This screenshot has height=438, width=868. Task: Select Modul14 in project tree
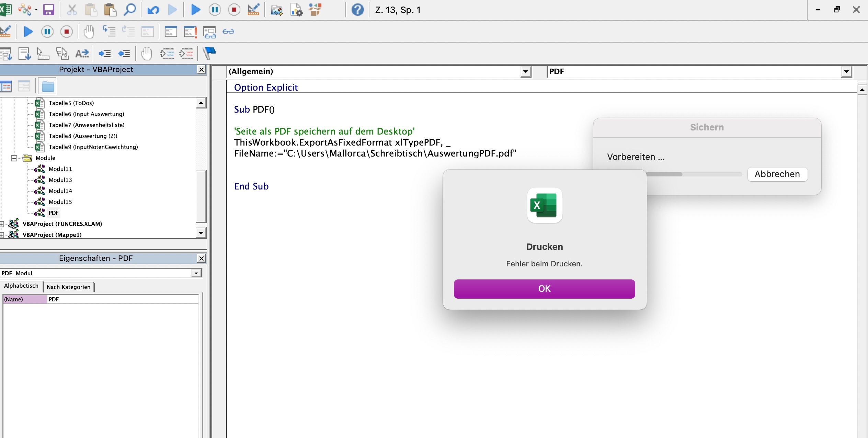coord(60,191)
